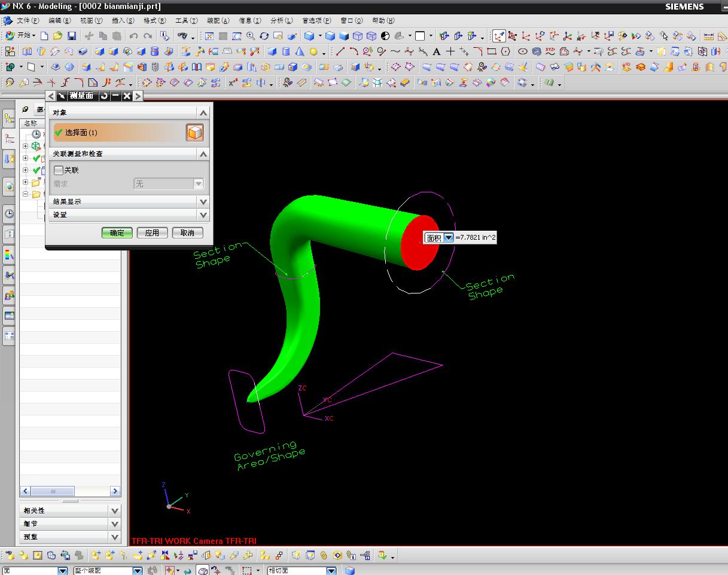Click the XYZ law curve icon

[550, 51]
